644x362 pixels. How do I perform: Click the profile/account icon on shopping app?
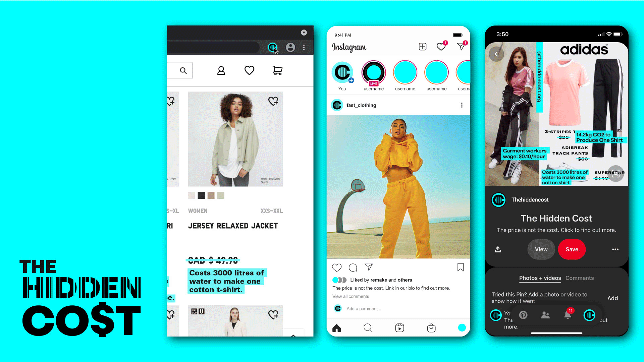click(221, 71)
